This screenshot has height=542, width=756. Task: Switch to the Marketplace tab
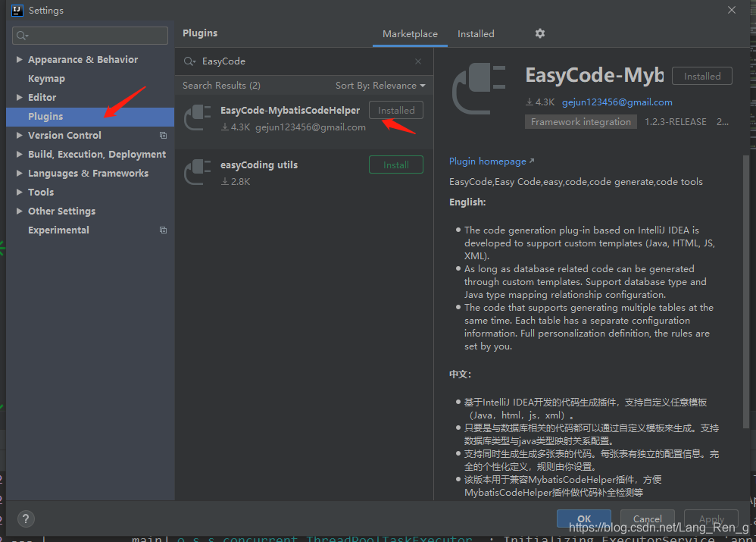tap(410, 34)
